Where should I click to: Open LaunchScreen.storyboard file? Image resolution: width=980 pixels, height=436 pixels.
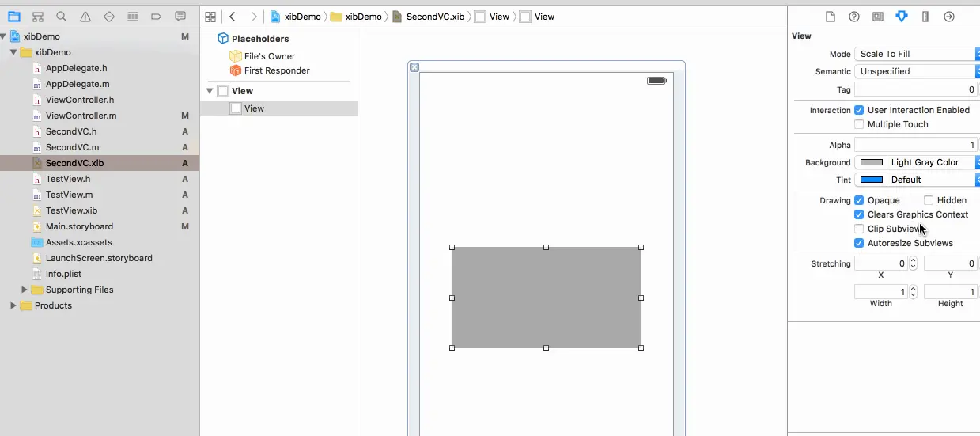pos(99,258)
